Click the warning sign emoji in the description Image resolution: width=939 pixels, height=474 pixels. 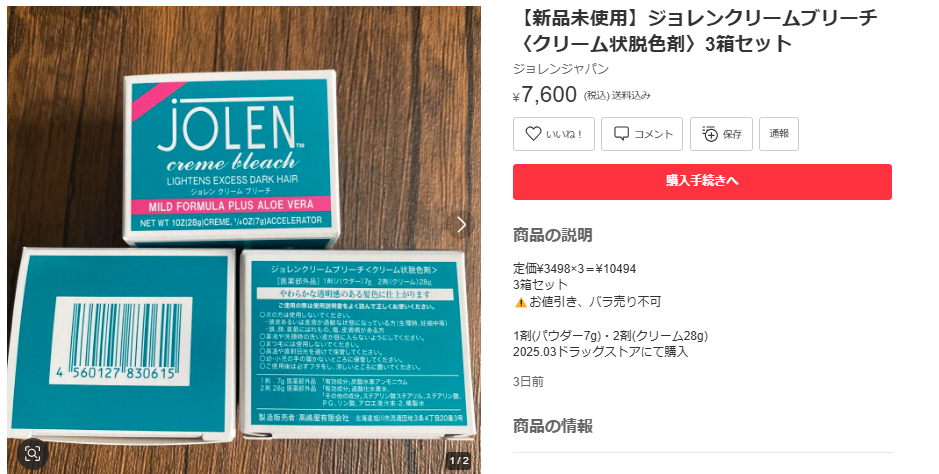[520, 302]
